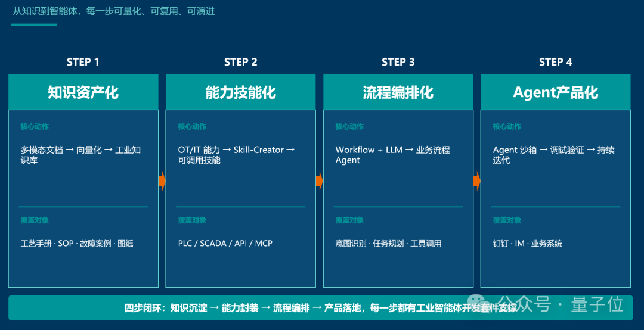Click "核心动作" label in 流程编排化 card
This screenshot has height=330, width=644.
[349, 126]
